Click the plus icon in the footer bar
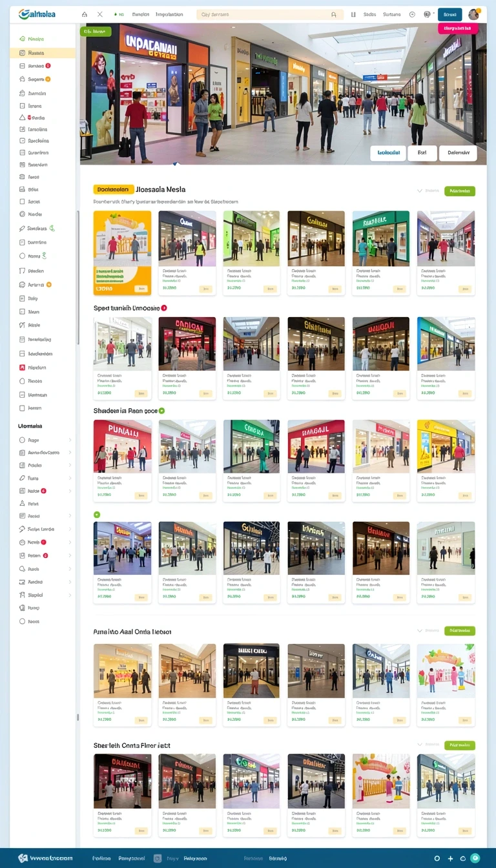The width and height of the screenshot is (496, 868). pos(451,858)
